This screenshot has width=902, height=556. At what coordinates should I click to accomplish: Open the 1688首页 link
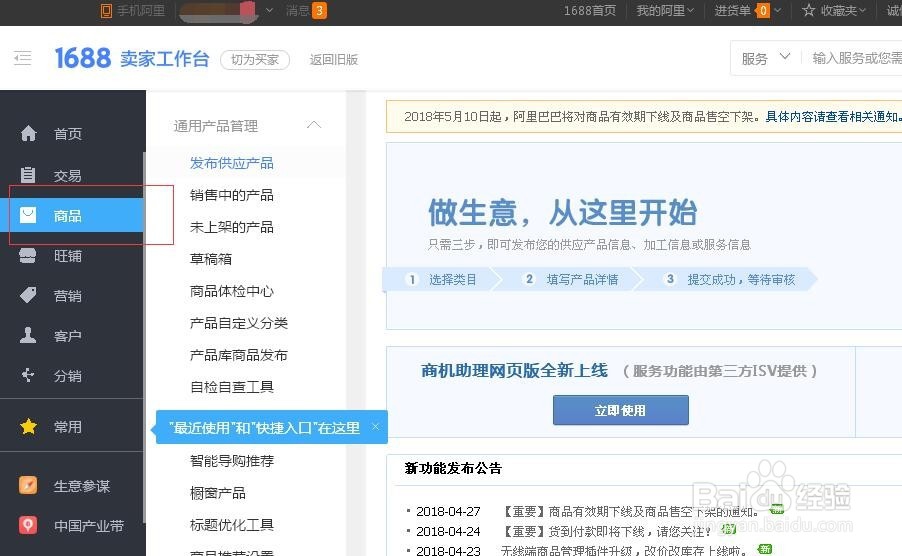coord(590,10)
